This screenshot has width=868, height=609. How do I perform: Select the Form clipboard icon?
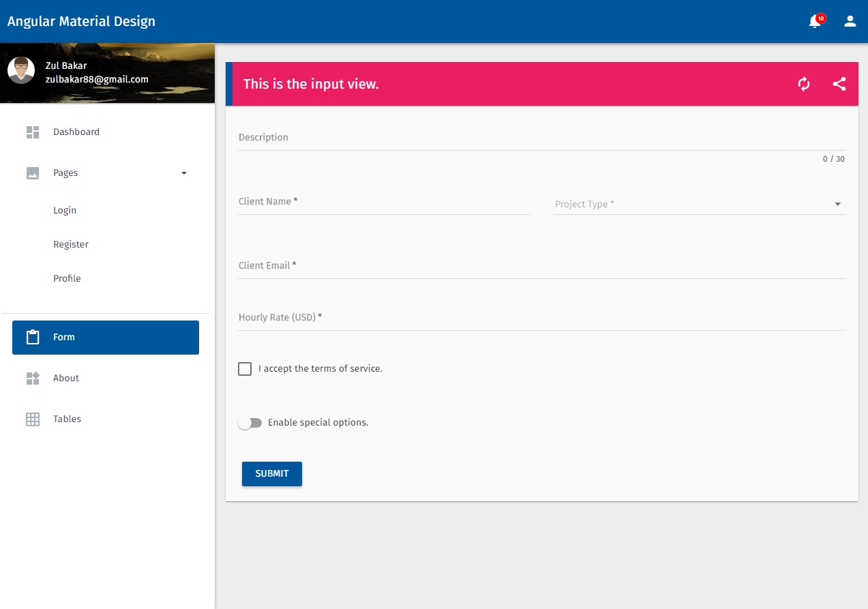(x=32, y=336)
